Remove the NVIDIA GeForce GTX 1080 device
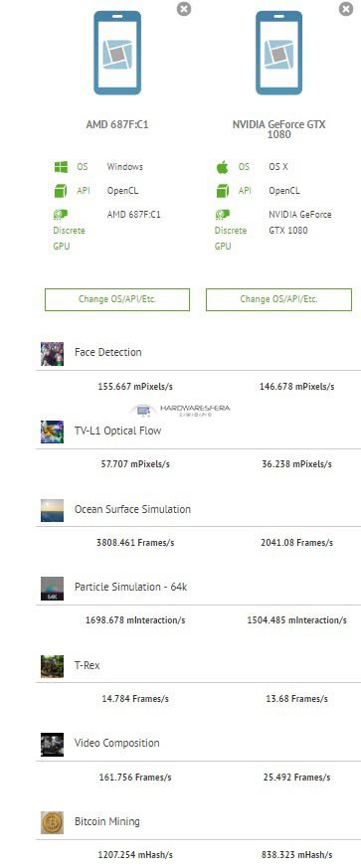The width and height of the screenshot is (361, 868). 345,9
